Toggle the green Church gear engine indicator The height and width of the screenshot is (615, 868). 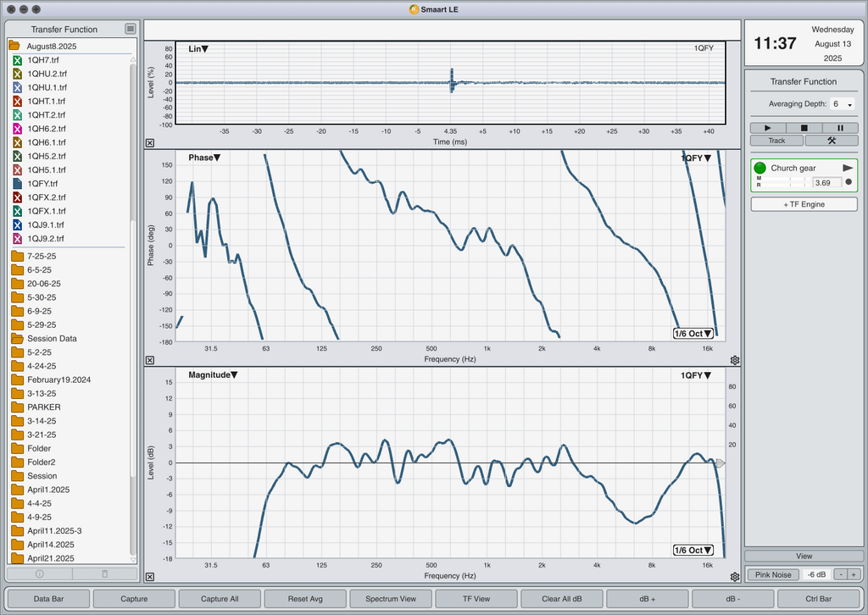click(x=760, y=168)
